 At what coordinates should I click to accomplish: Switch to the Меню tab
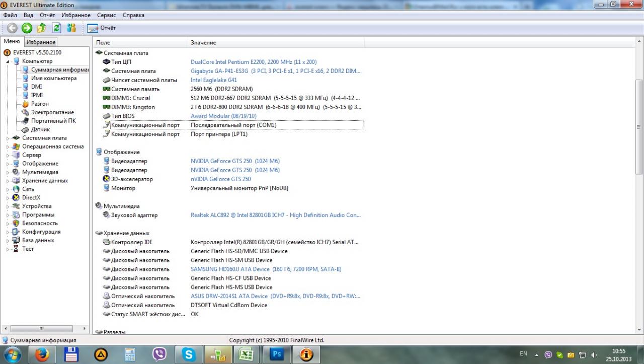pos(12,41)
